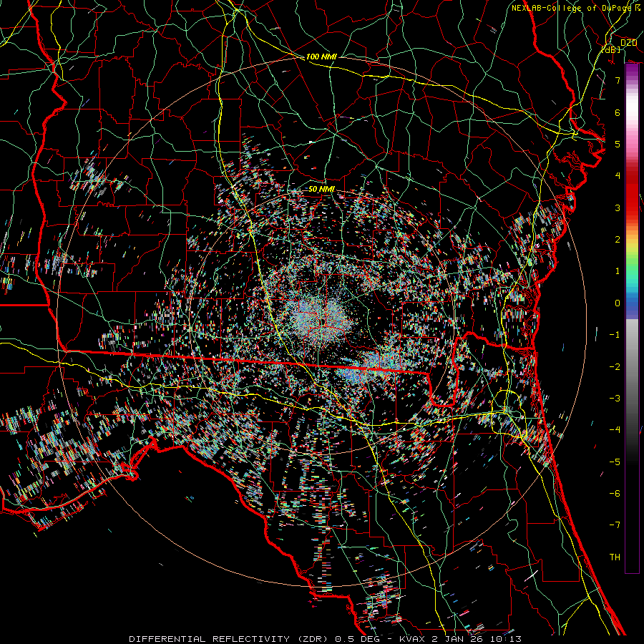Click the Differential Reflectivity KVAX caption text
This screenshot has height=644, width=644.
pyautogui.click(x=326, y=639)
